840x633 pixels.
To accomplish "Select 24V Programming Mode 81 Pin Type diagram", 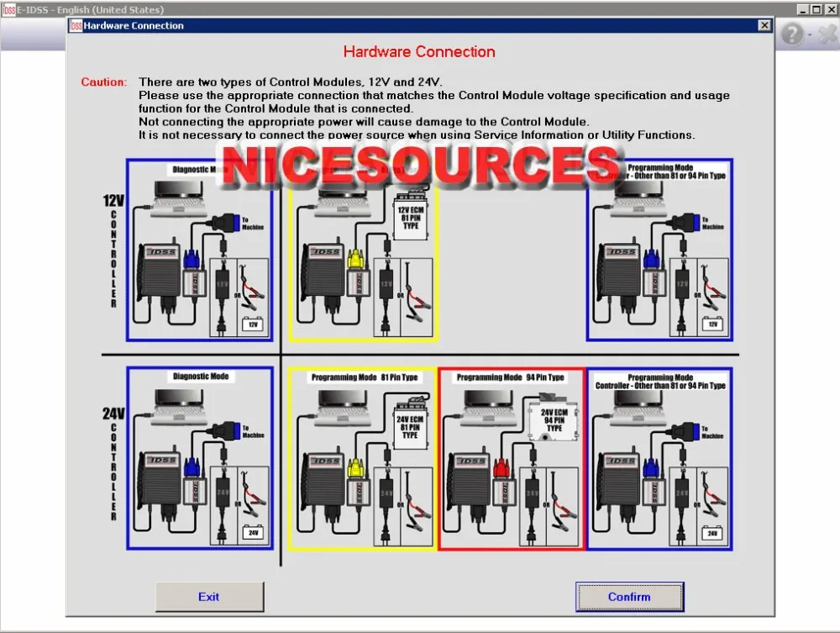I will tap(363, 458).
